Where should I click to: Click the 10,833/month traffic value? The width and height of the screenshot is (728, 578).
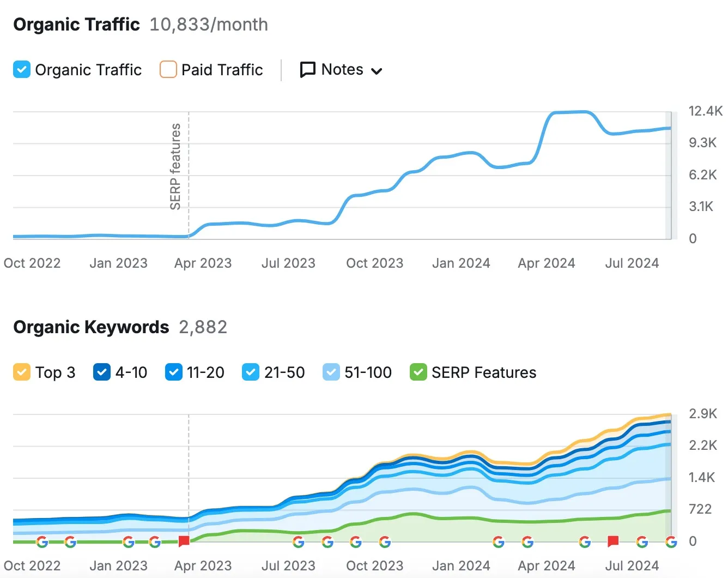209,25
